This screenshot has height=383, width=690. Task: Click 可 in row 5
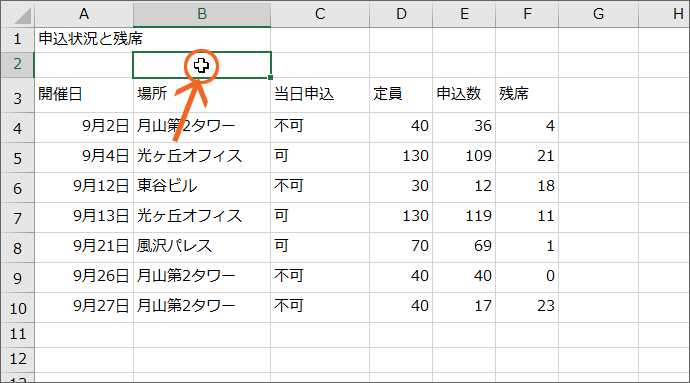point(320,158)
